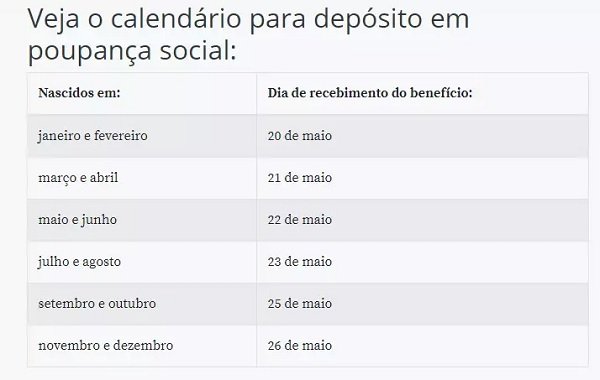Viewport: 600px width, 380px height.
Task: Click the '21 de maio' date
Action: point(300,178)
